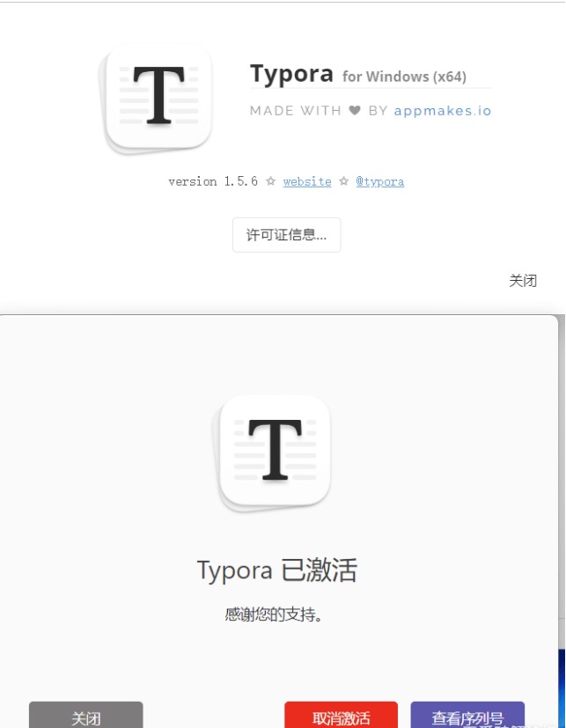Screen dimensions: 566x728
Task: Open the @typora link
Action: point(379,181)
